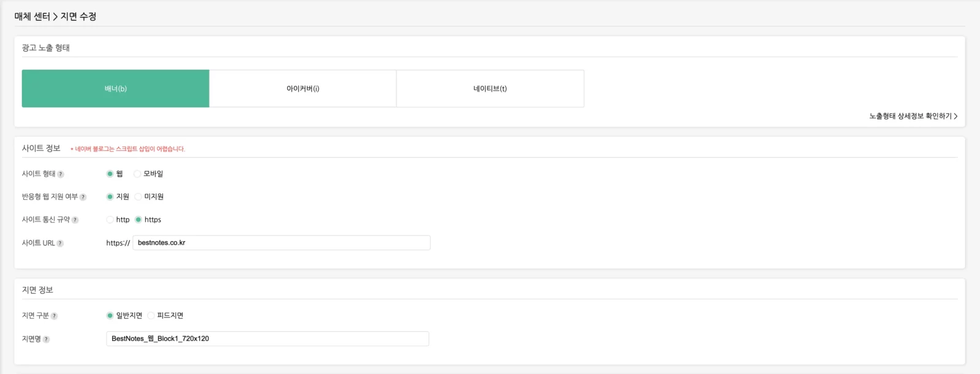The image size is (980, 374).
Task: Click help icon beside 사이트 URL label
Action: pos(60,243)
